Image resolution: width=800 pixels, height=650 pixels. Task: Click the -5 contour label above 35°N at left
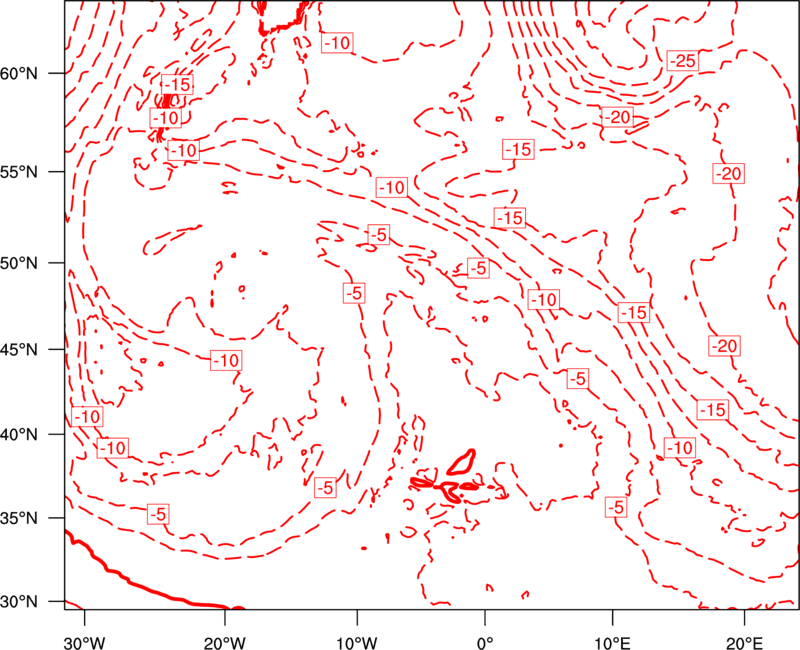click(158, 514)
